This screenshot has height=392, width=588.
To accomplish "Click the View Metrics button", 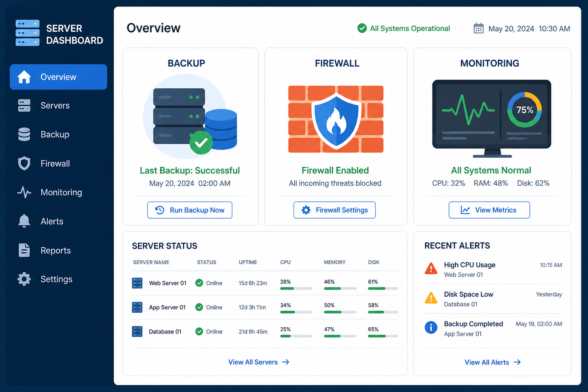I will [x=489, y=210].
